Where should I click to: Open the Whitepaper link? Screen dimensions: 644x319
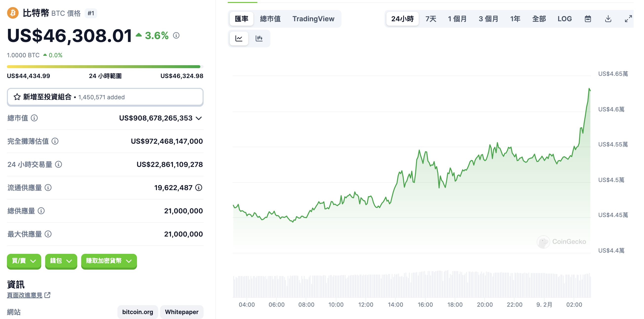point(182,312)
